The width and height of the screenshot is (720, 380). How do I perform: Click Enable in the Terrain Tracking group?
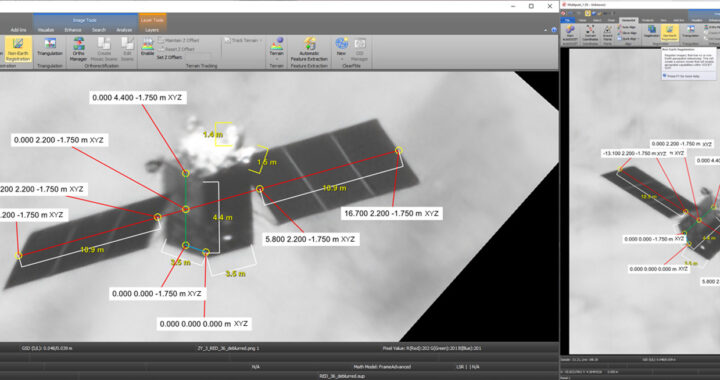(147, 47)
